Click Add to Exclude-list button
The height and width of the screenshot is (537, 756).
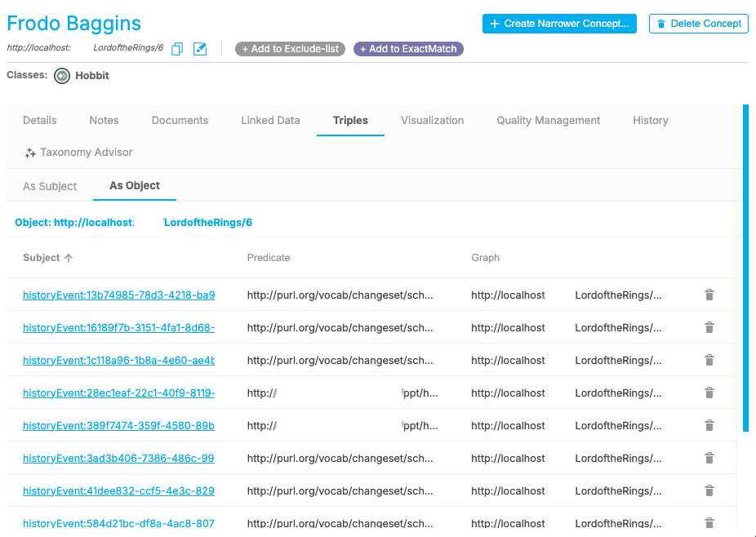pyautogui.click(x=290, y=49)
